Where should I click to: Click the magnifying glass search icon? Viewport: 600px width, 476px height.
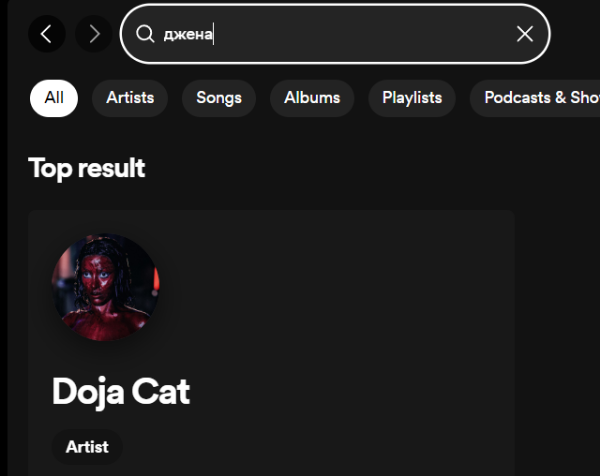pos(145,34)
